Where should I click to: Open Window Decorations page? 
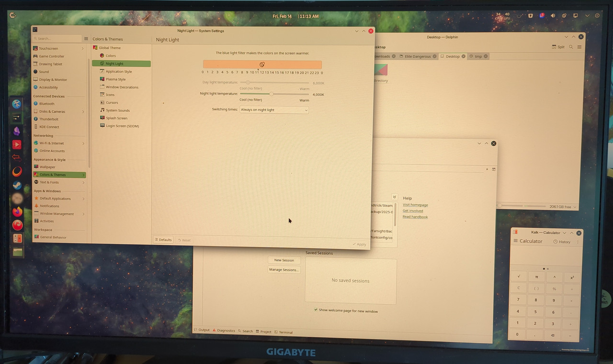click(x=121, y=87)
